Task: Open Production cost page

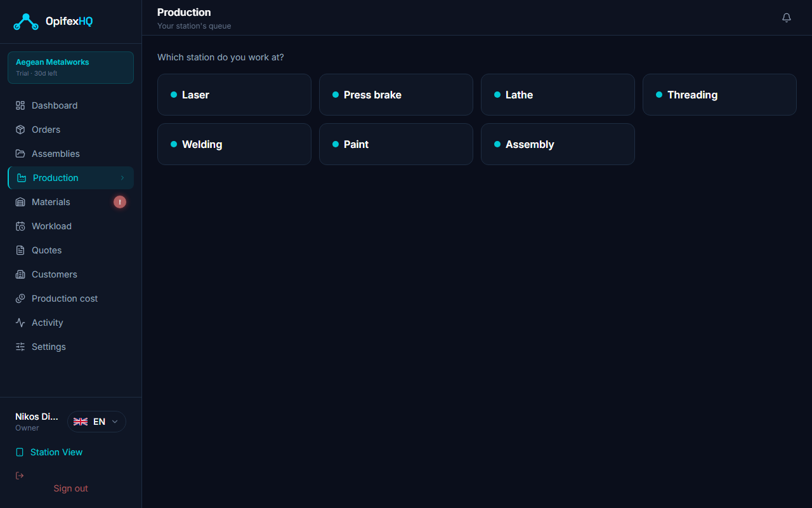Action: (x=70, y=298)
